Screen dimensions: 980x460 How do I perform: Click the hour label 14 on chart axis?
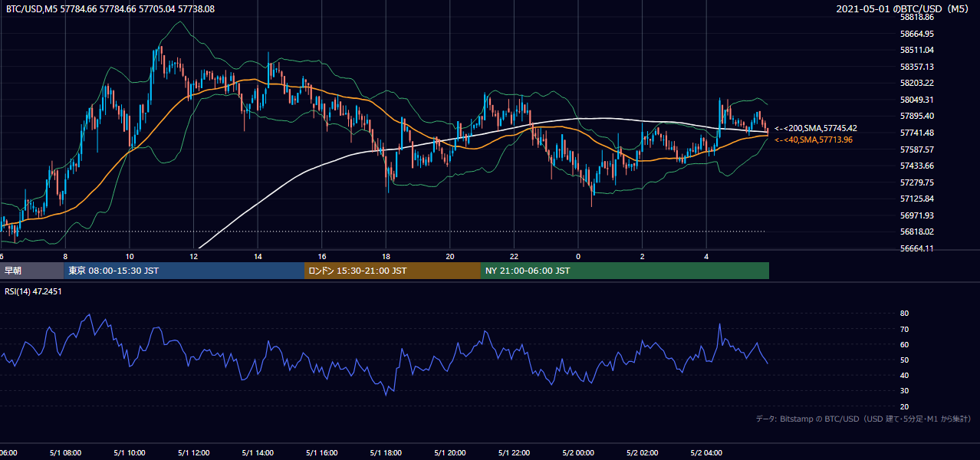pyautogui.click(x=258, y=256)
